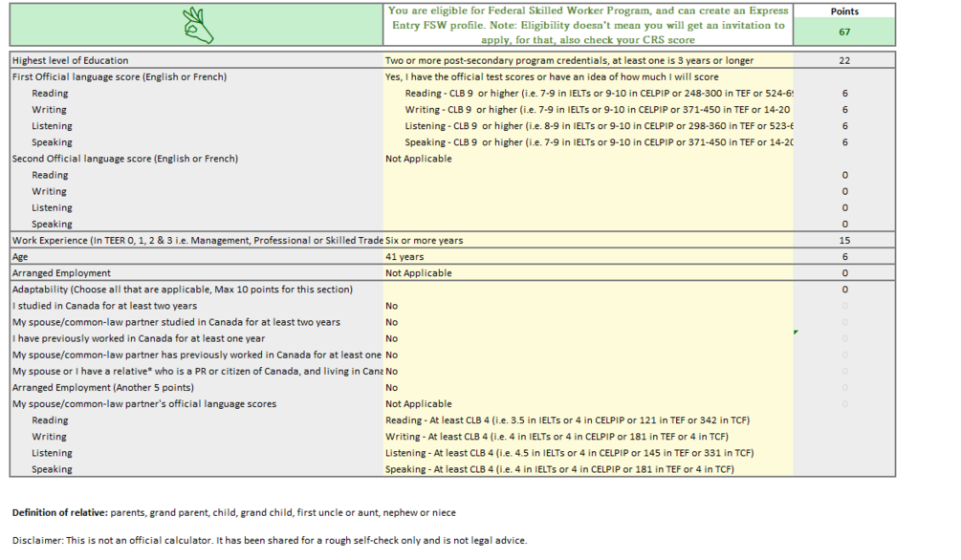Select spouse 'Reading - At least CLB 4' cell
The width and height of the screenshot is (961, 560).
[x=588, y=420]
